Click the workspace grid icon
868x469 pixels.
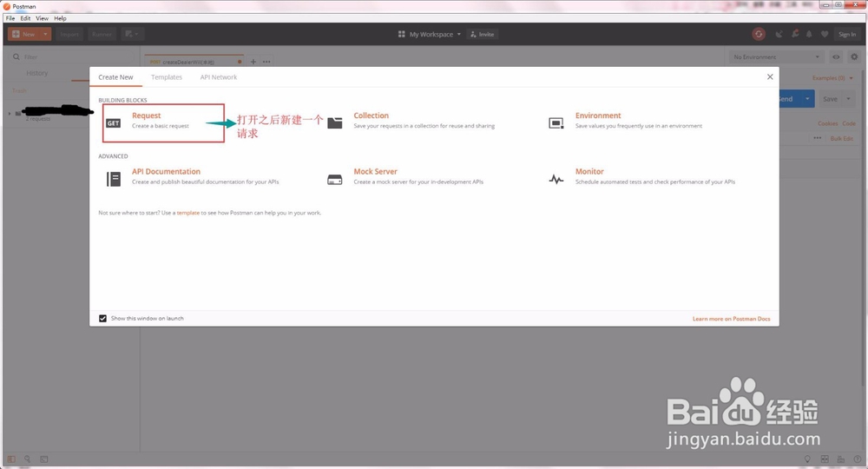[x=401, y=35]
